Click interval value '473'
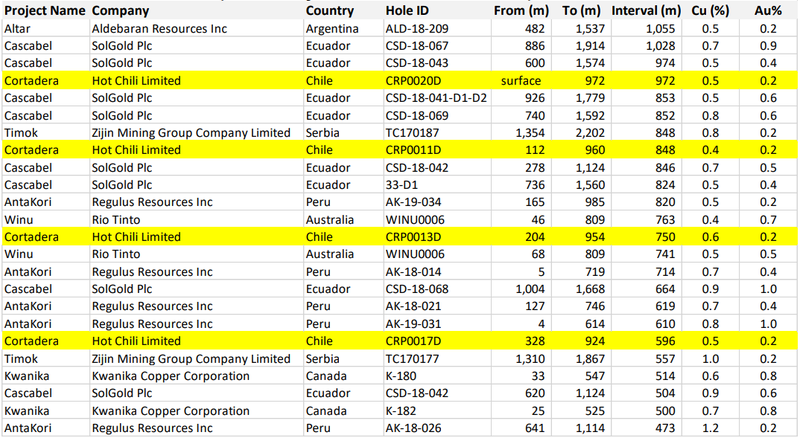 (665, 428)
